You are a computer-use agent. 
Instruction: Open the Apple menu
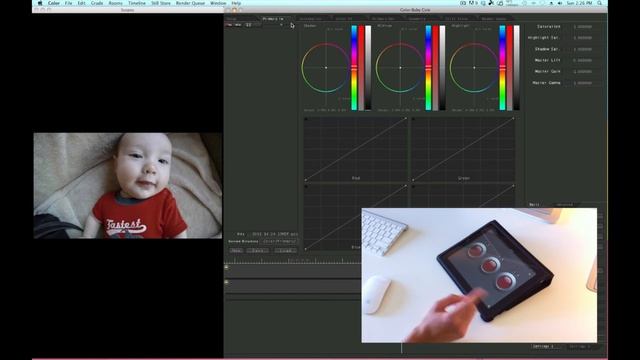click(40, 3)
